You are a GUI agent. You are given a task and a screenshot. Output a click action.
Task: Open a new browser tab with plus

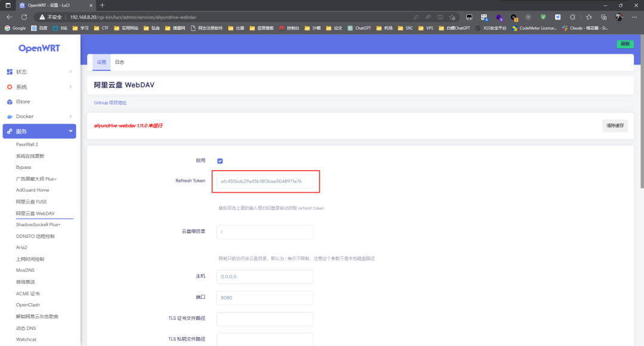[103, 5]
